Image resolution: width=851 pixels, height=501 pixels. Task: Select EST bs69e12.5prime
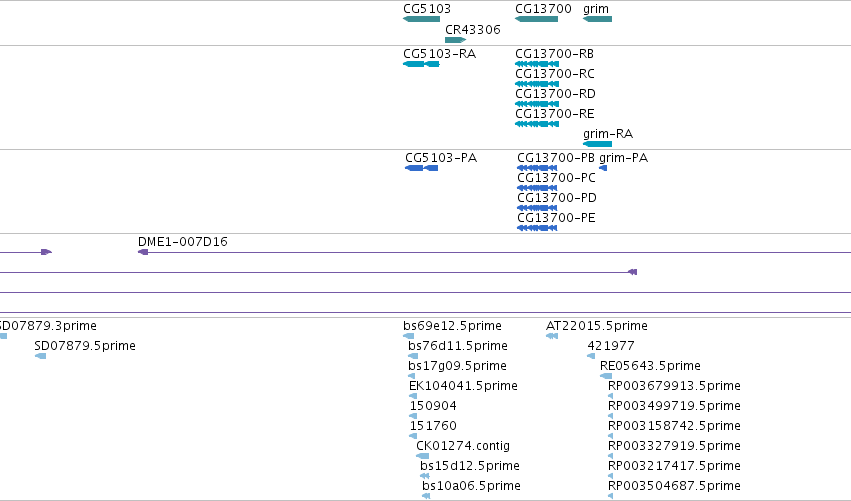tap(409, 337)
